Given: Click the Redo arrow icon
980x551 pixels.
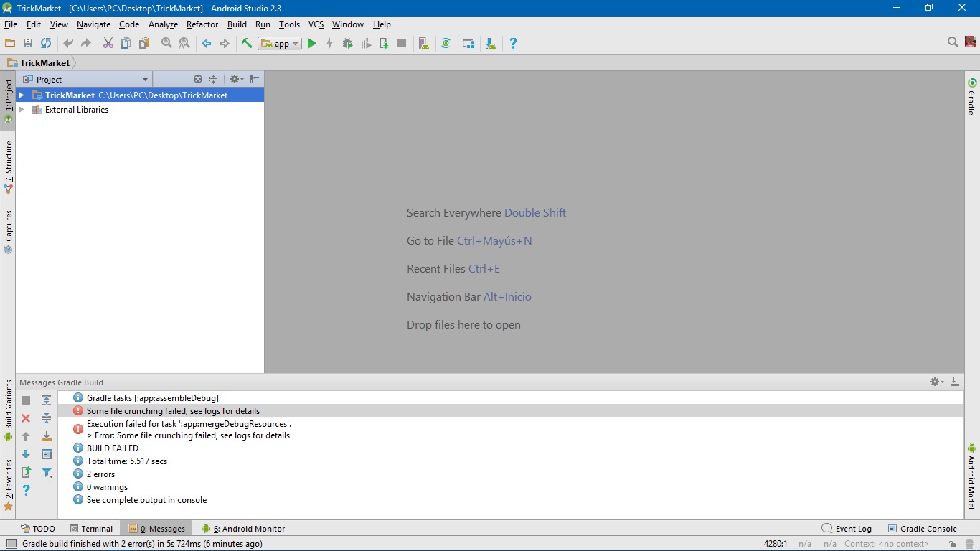Looking at the screenshot, I should click(86, 44).
